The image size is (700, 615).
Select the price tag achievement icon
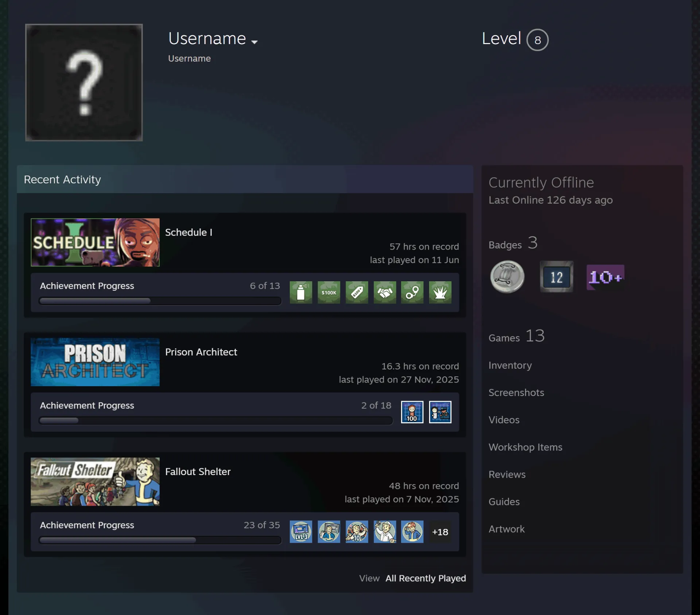357,292
